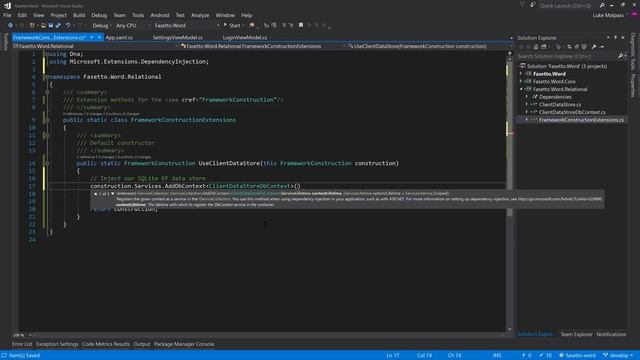Click the Save All toolbar icon
The image size is (640, 360).
click(x=58, y=25)
